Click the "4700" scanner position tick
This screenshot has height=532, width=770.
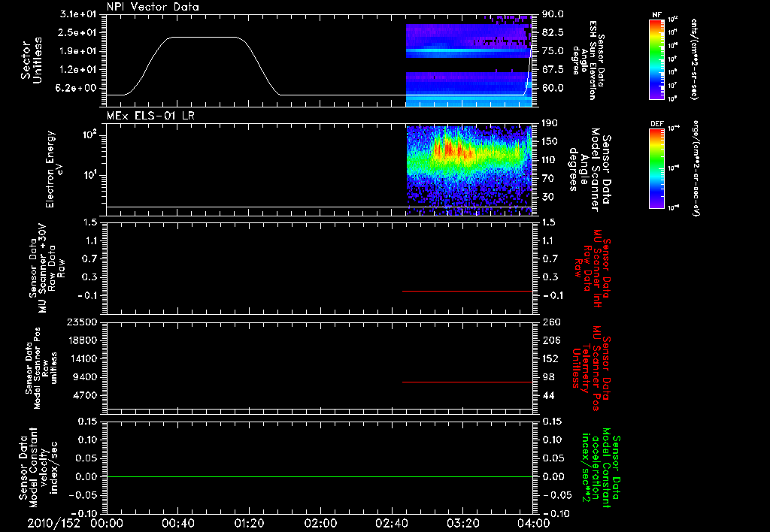click(85, 395)
